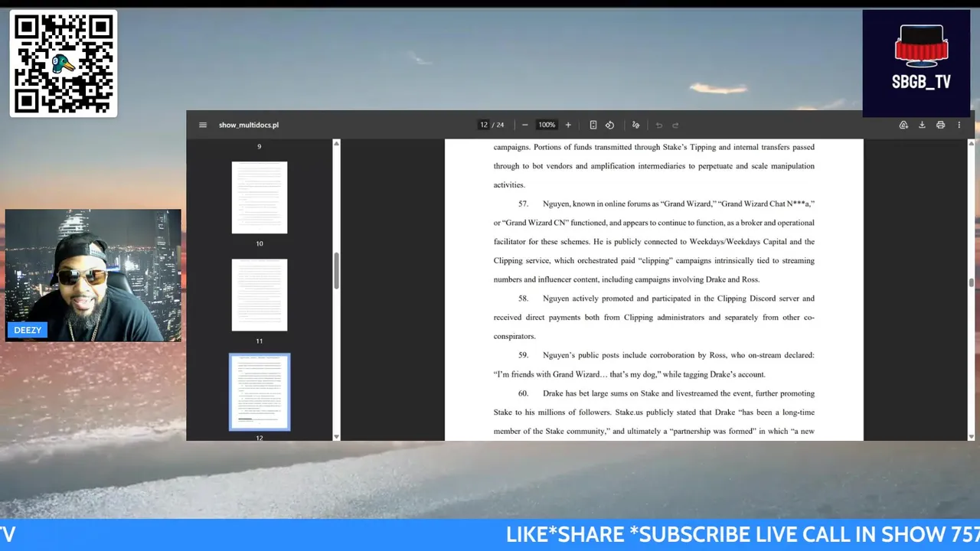Rotate the document counterclockwise
Screen dimensions: 980x551
[609, 125]
